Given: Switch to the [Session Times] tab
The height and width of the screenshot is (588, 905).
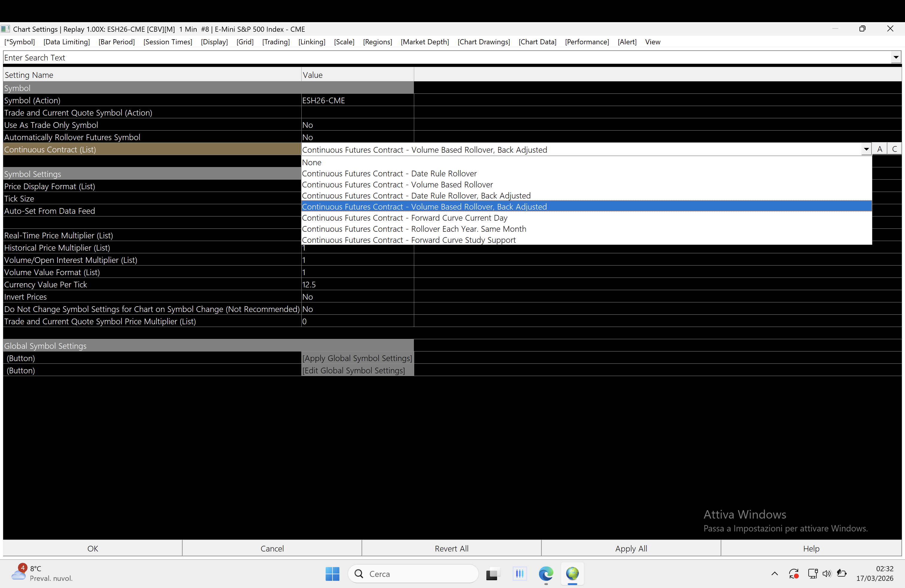Looking at the screenshot, I should point(168,42).
